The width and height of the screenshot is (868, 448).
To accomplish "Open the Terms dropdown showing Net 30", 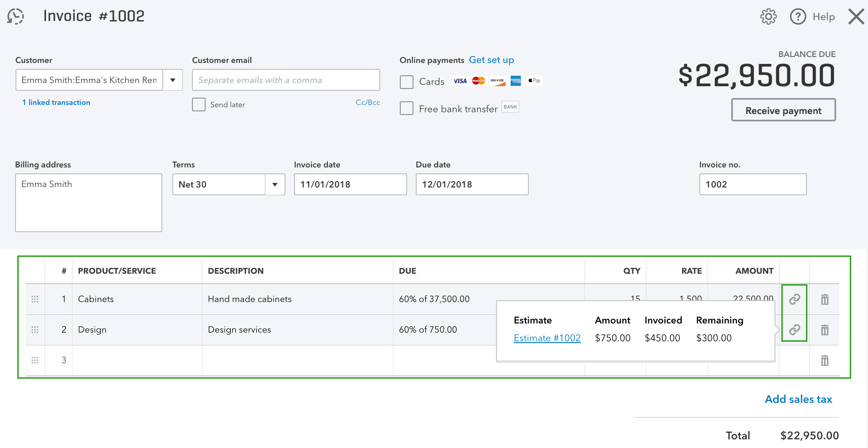I will click(x=274, y=184).
